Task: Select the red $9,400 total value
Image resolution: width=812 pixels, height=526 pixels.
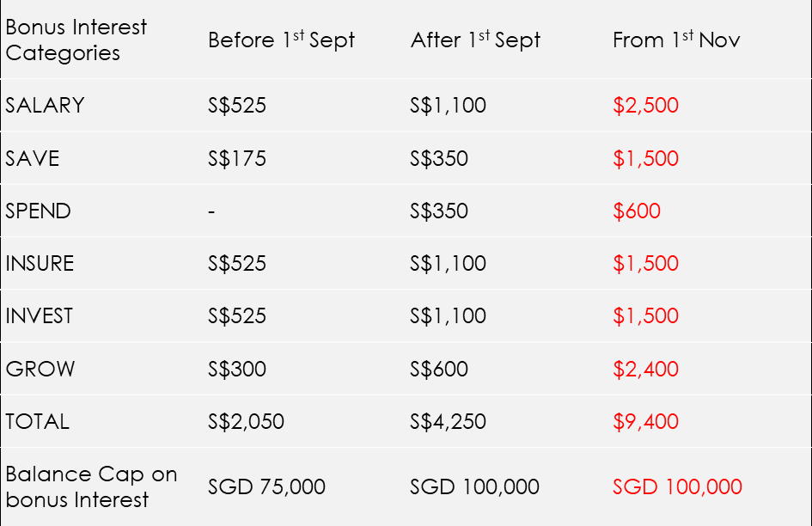Action: 645,421
